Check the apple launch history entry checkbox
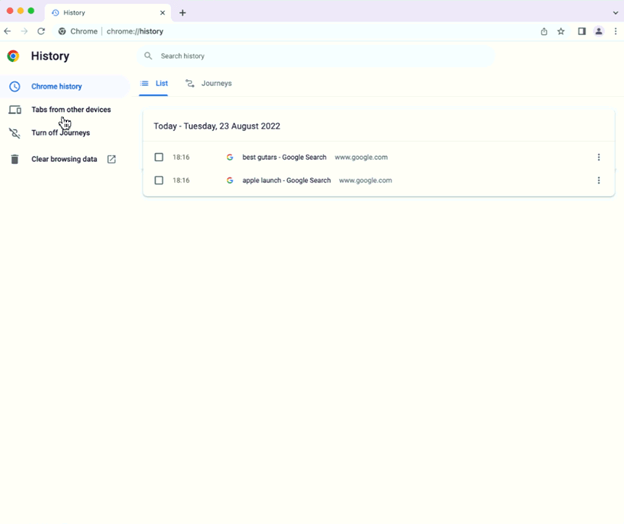Screen dimensions: 624x524 pyautogui.click(x=159, y=180)
